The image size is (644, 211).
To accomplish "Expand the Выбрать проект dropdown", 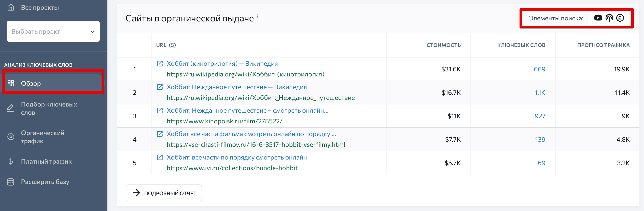I will point(53,31).
